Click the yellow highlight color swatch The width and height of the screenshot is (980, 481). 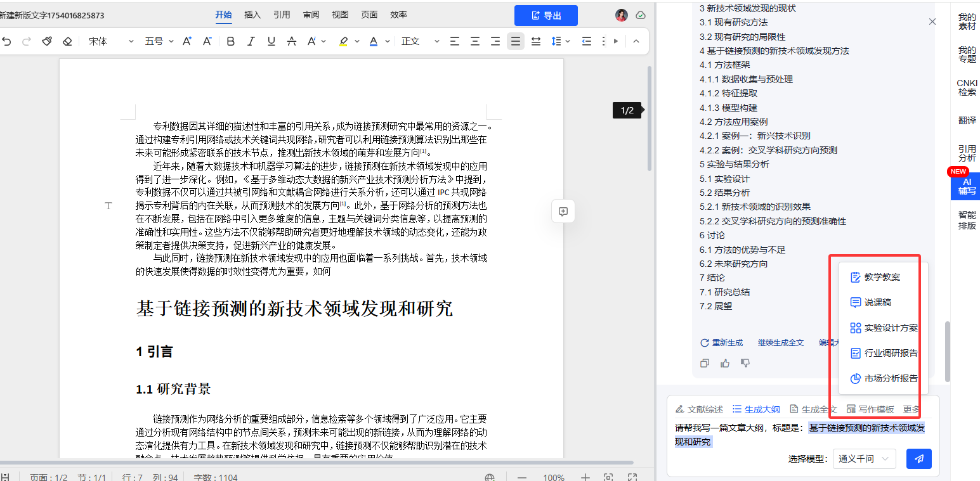point(343,41)
